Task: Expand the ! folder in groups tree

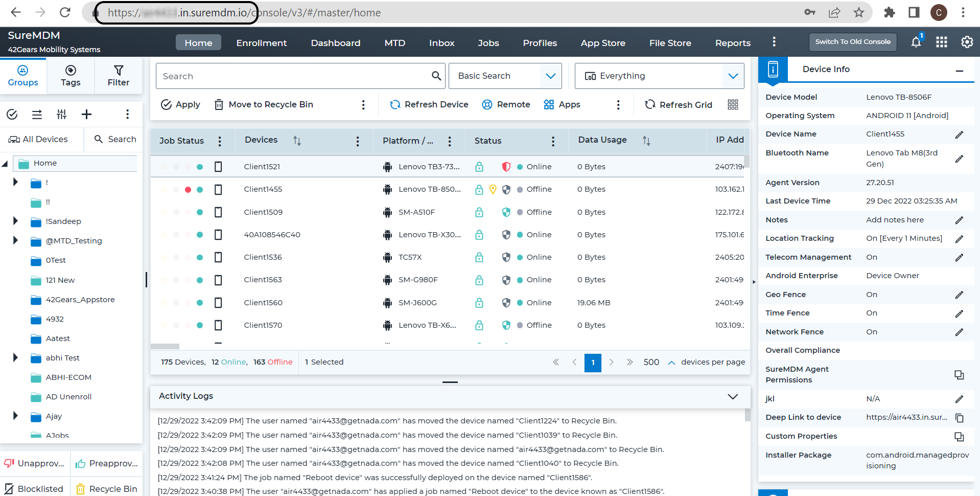Action: (15, 182)
